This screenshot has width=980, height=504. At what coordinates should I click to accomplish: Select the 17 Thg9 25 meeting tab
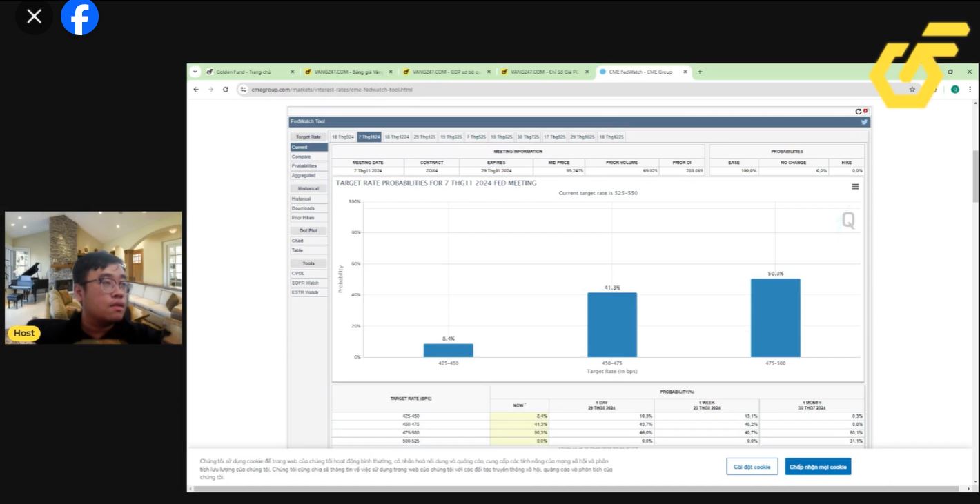(555, 137)
